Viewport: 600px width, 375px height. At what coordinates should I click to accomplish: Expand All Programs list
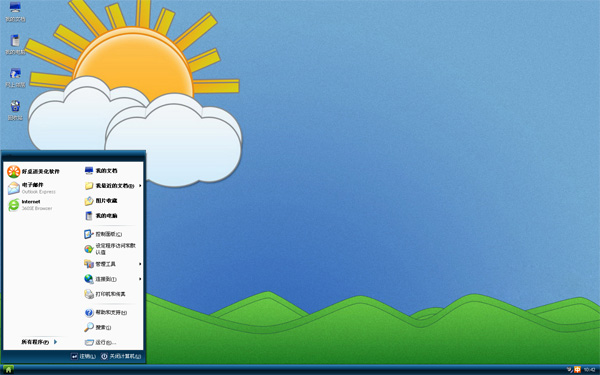click(39, 342)
